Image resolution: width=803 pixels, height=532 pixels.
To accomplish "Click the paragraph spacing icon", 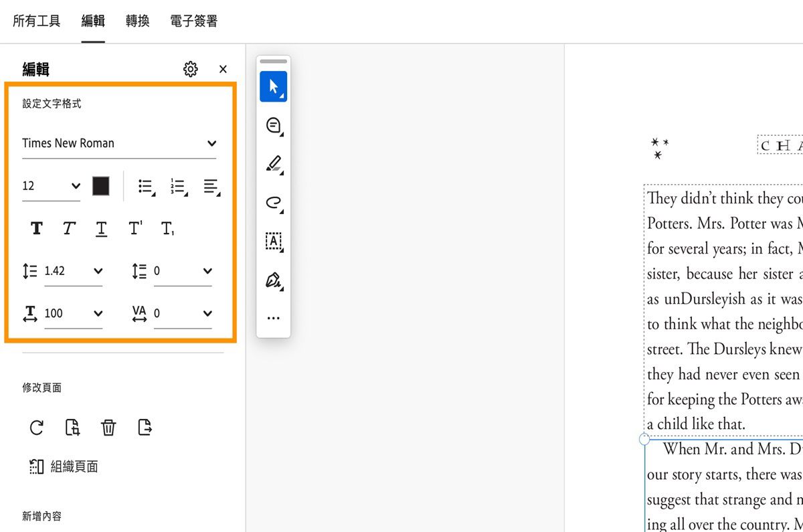I will pos(139,271).
